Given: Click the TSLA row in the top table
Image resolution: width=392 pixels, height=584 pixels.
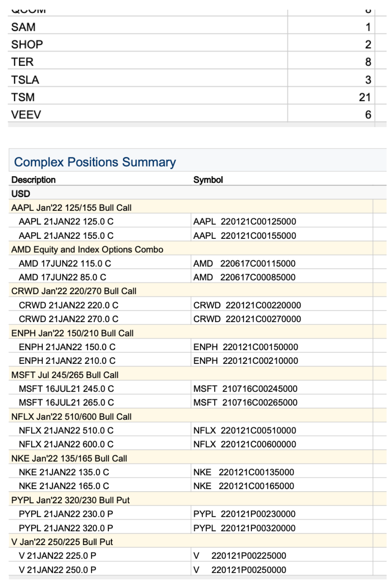Looking at the screenshot, I should [25, 80].
